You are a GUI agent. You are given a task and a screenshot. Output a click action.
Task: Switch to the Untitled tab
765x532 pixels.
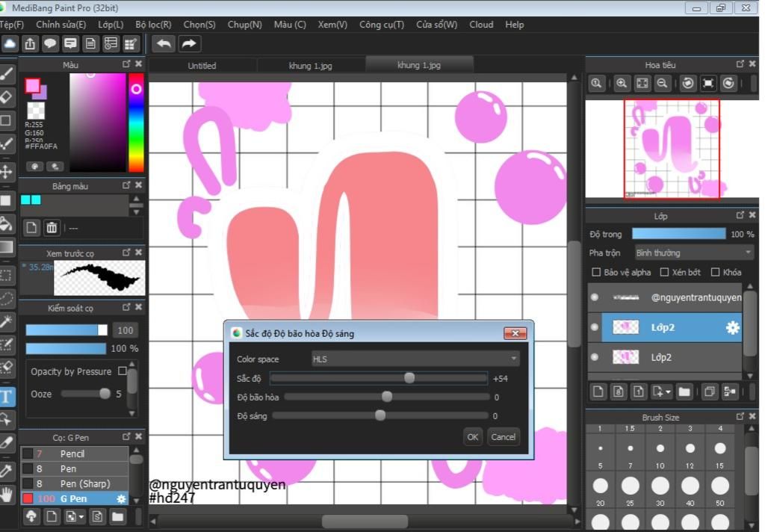pos(202,66)
